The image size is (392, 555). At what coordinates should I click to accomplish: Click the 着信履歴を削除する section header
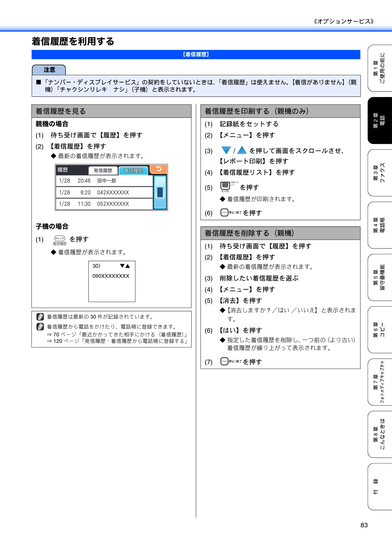tap(280, 233)
